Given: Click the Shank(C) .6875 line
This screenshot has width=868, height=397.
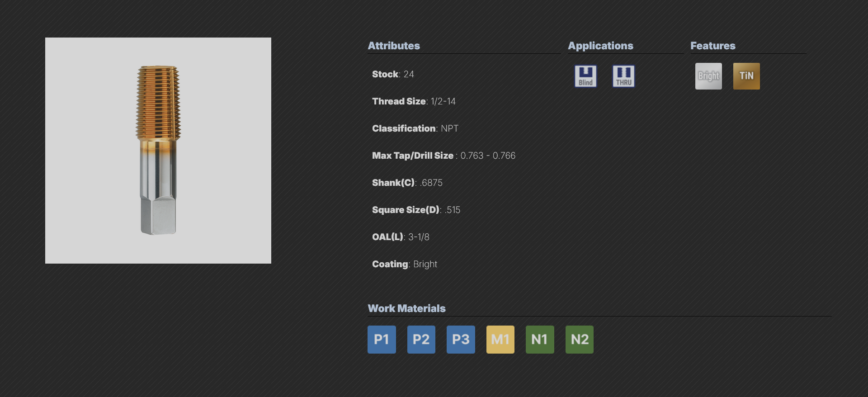Looking at the screenshot, I should (407, 183).
